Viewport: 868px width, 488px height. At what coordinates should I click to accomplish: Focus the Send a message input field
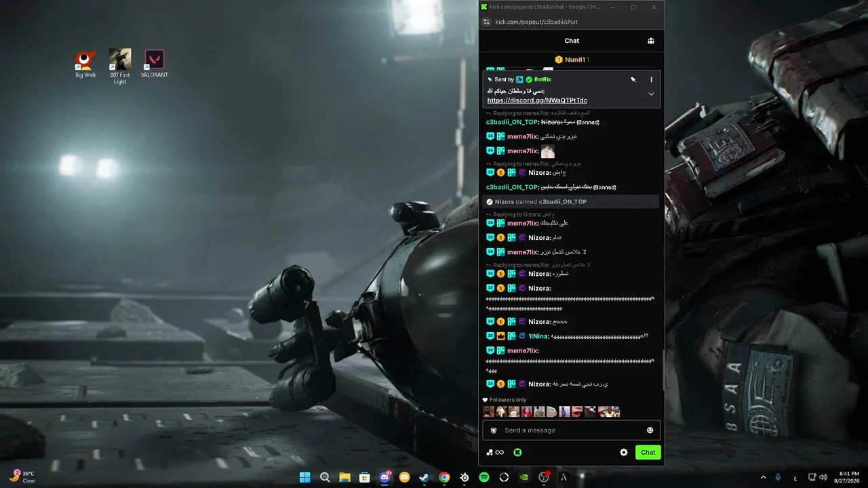(571, 430)
